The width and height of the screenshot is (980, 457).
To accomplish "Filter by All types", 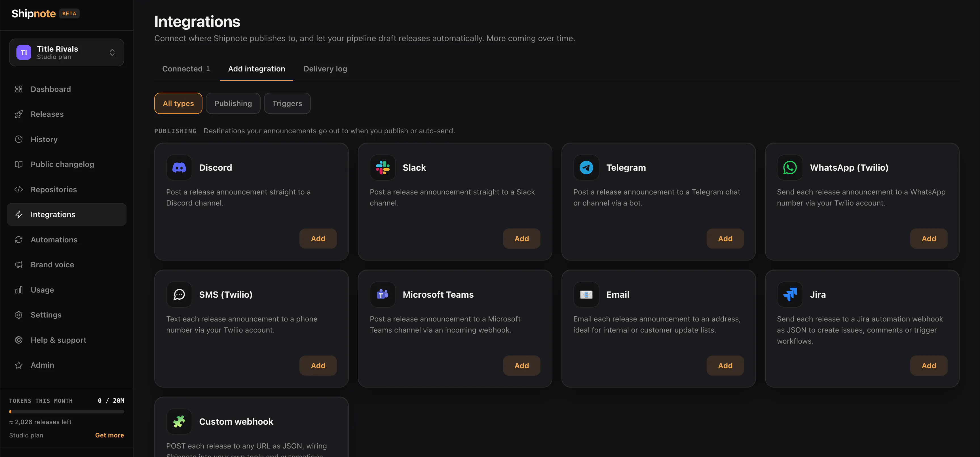I will [178, 103].
